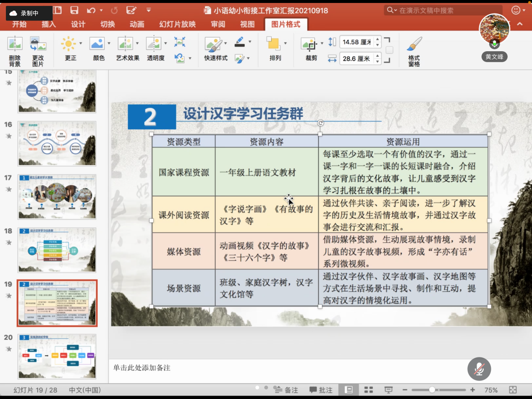Image resolution: width=532 pixels, height=399 pixels.
Task: Collapse the ribbon chevron
Action: click(x=520, y=24)
